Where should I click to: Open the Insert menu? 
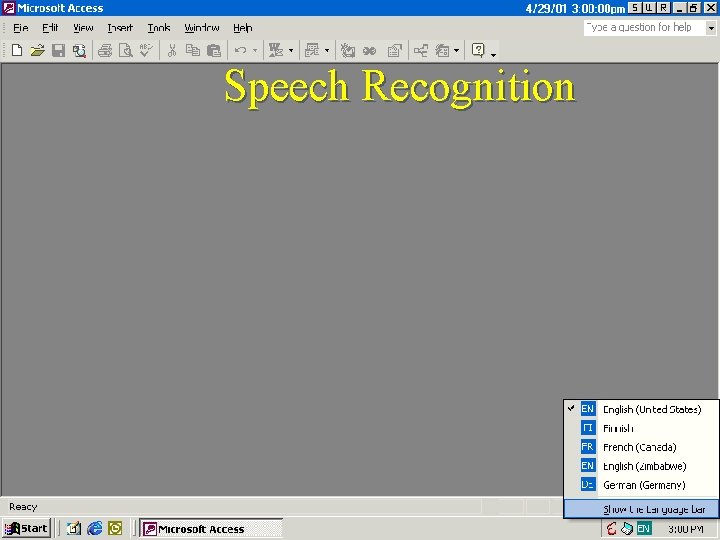pos(120,28)
